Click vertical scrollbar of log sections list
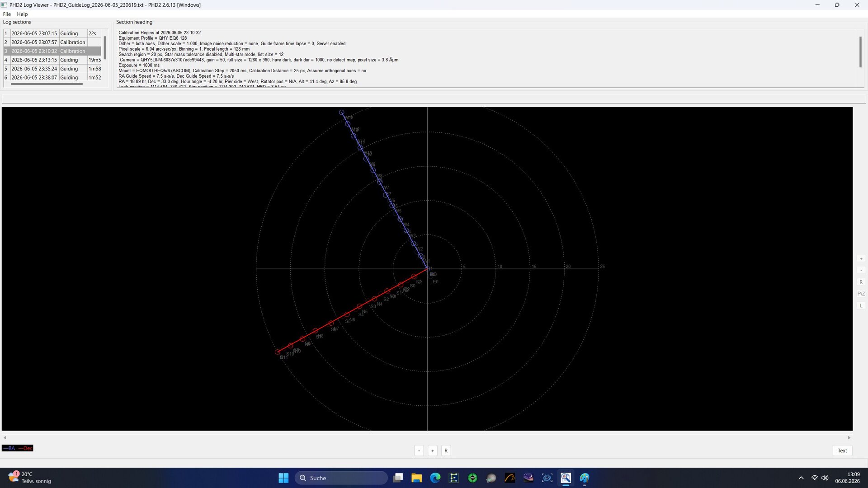This screenshot has height=488, width=868. coord(105,47)
